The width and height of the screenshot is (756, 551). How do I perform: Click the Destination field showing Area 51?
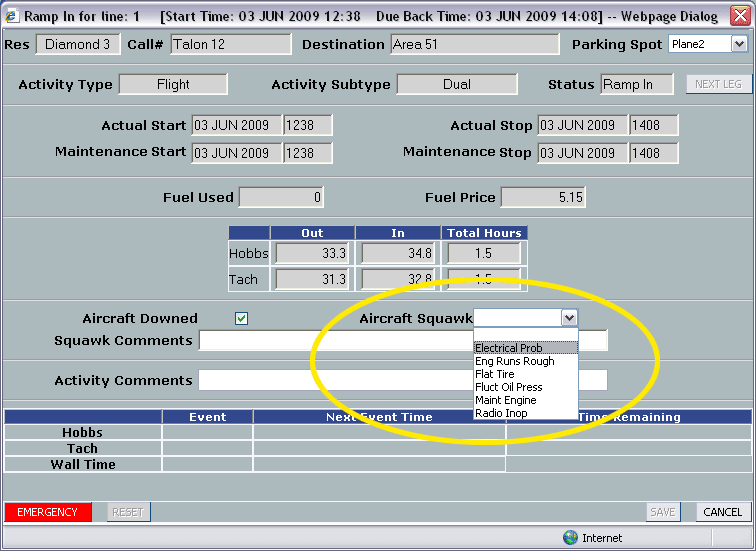tap(475, 44)
